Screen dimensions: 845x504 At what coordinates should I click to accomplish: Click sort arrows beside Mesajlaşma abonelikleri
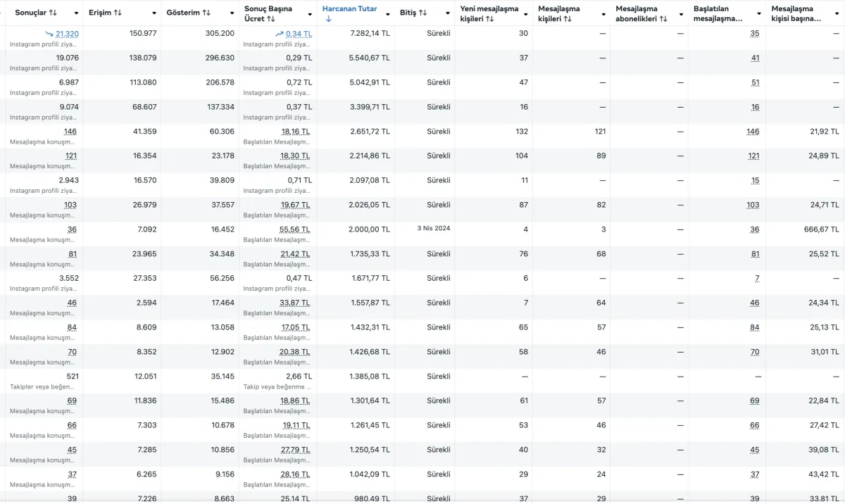662,19
